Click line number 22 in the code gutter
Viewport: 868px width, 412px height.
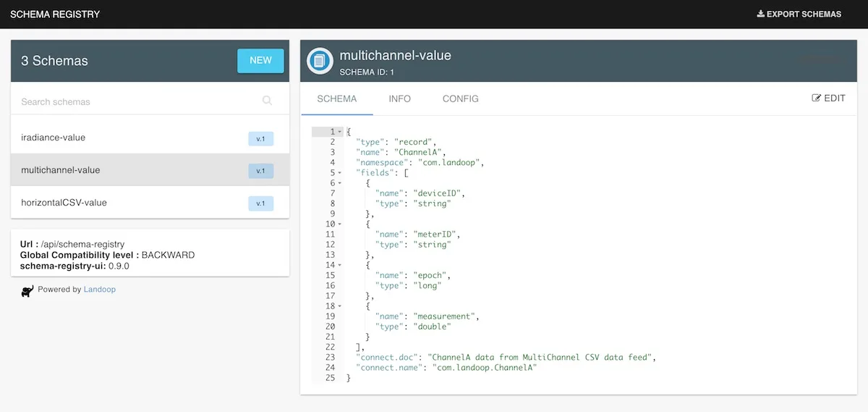tap(331, 348)
